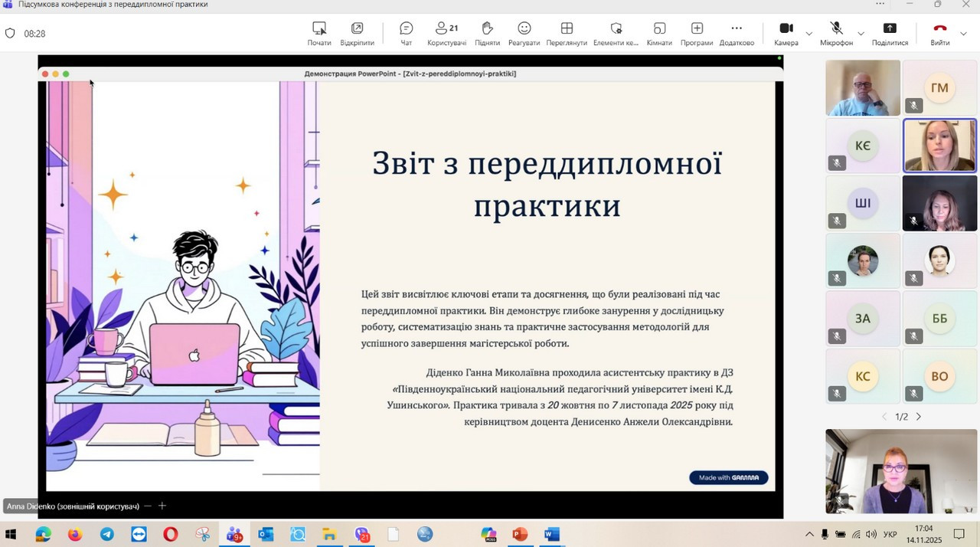Click Почати to take control

319,34
